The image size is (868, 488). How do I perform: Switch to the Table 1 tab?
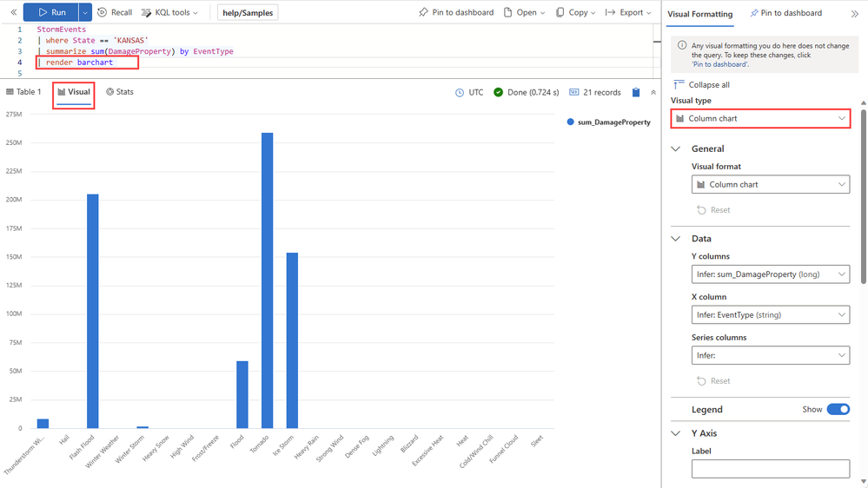pos(23,92)
